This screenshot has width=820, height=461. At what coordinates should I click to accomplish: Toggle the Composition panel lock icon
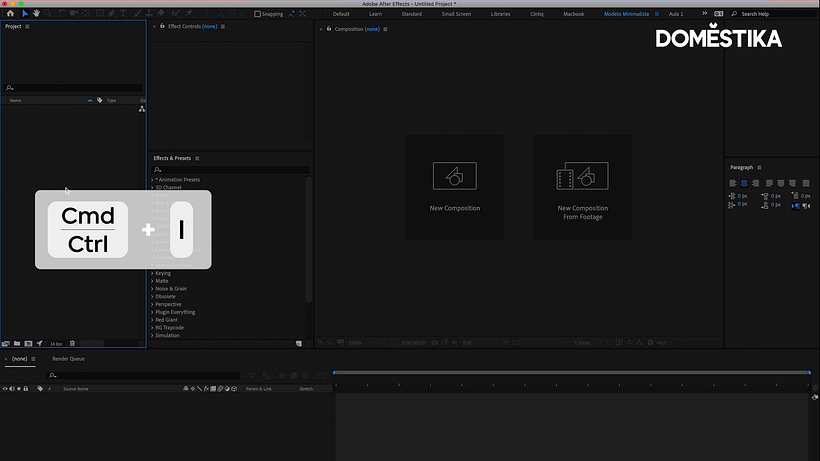(x=329, y=29)
